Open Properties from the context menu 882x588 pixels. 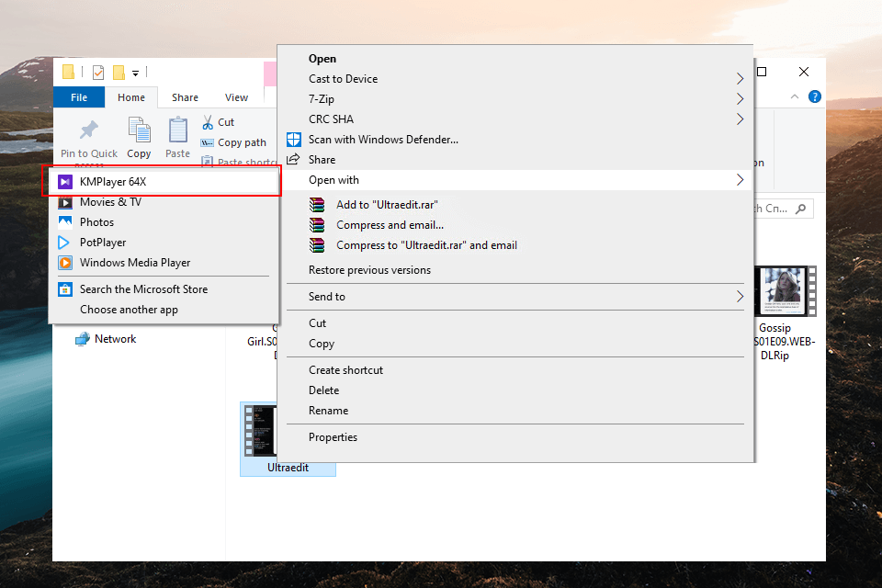click(x=333, y=437)
